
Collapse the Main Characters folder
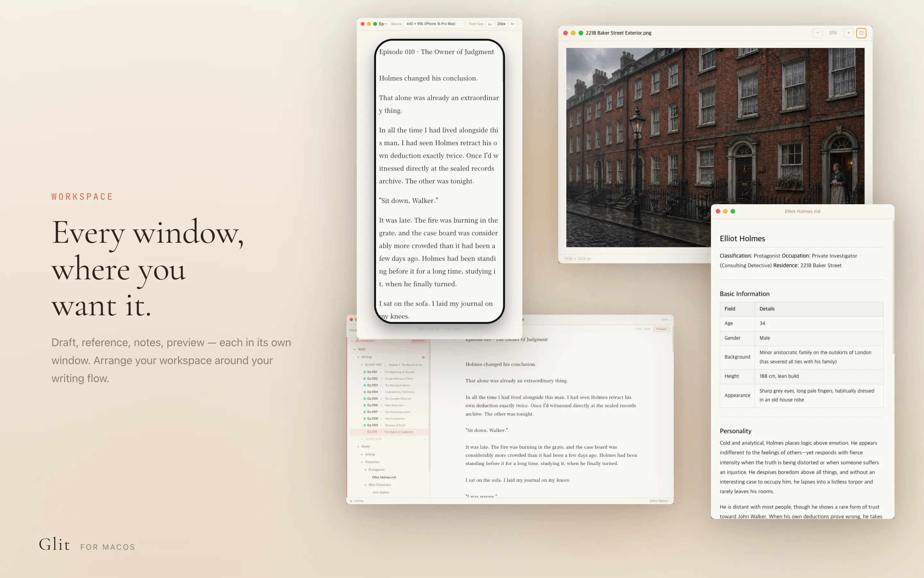(x=365, y=485)
